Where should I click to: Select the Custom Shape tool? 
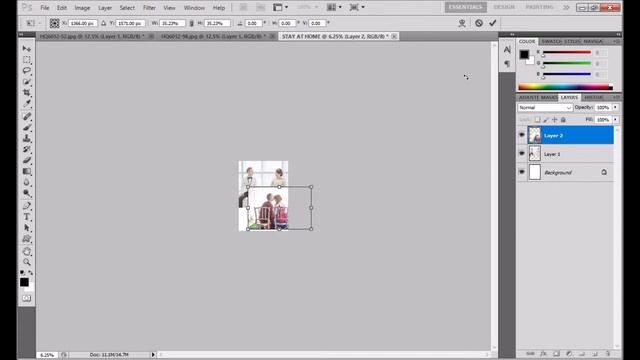[x=27, y=239]
